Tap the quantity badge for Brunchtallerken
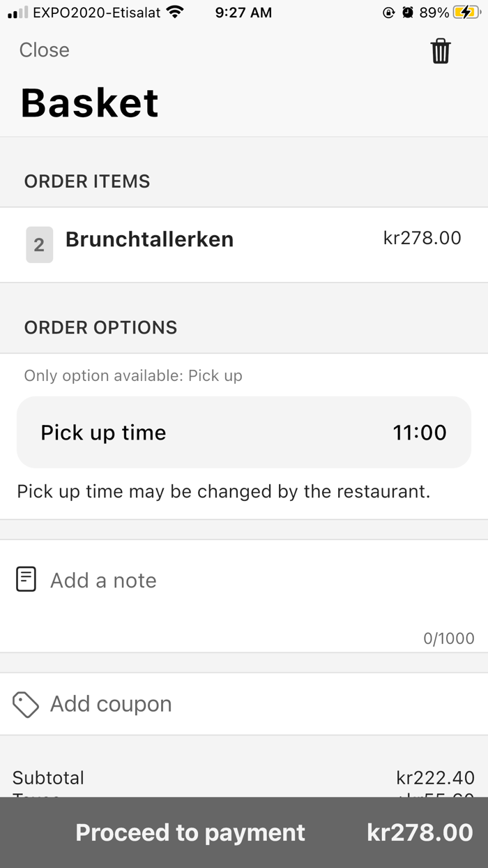This screenshot has height=868, width=488. [39, 245]
